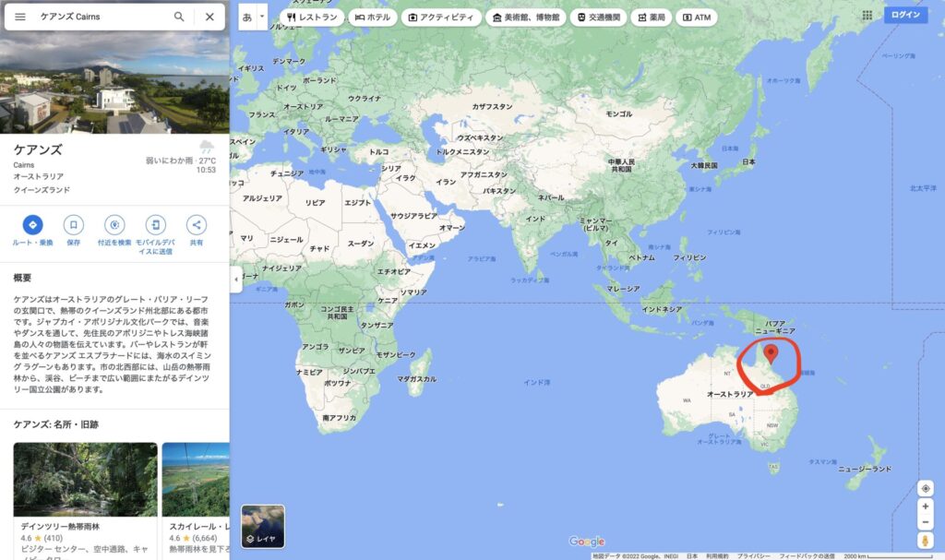Viewport: 945px width, 560px height.
Task: Open the hamburger menu in search box
Action: [20, 17]
